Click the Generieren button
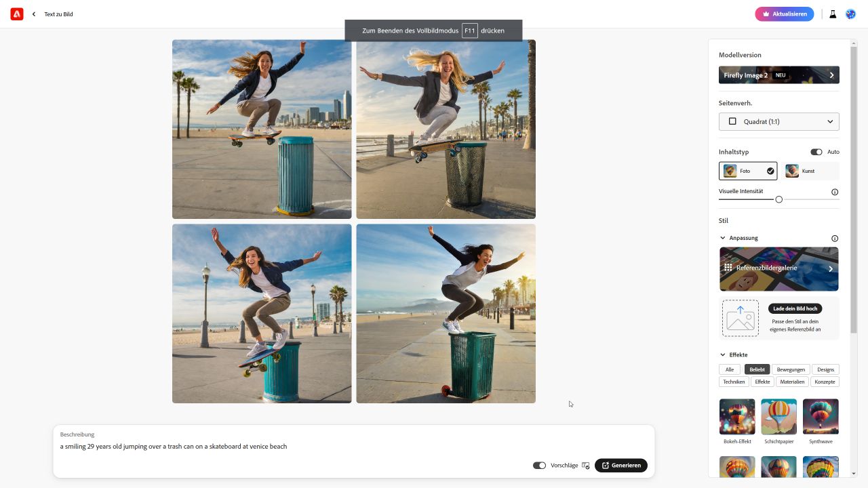Image resolution: width=868 pixels, height=488 pixels. click(x=621, y=466)
